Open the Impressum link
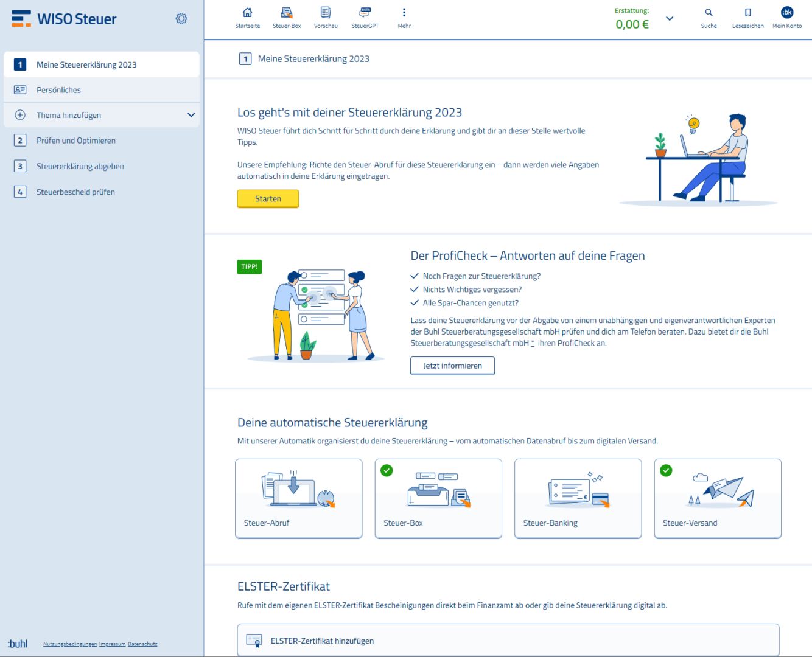 coord(112,644)
